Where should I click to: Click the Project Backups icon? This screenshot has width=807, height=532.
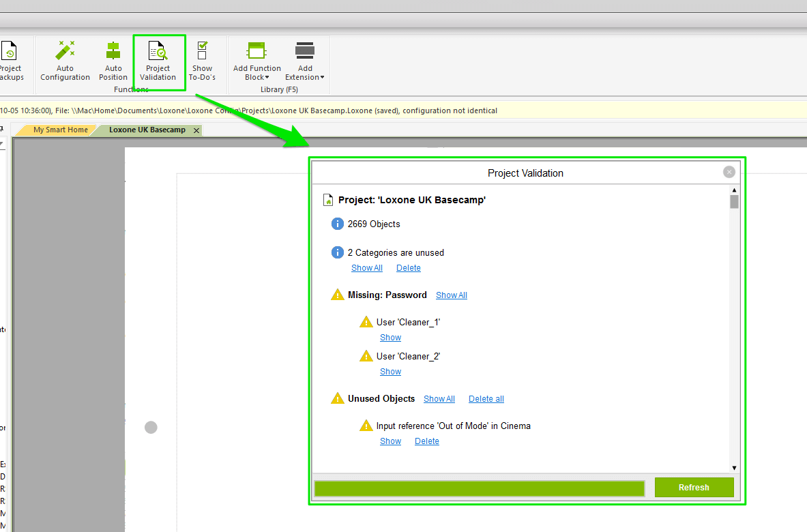click(x=10, y=52)
